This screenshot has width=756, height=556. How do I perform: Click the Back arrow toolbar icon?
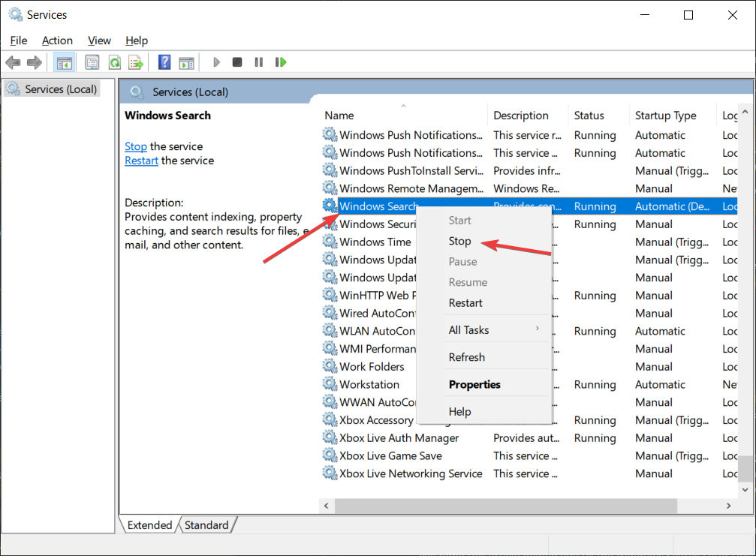coord(13,62)
